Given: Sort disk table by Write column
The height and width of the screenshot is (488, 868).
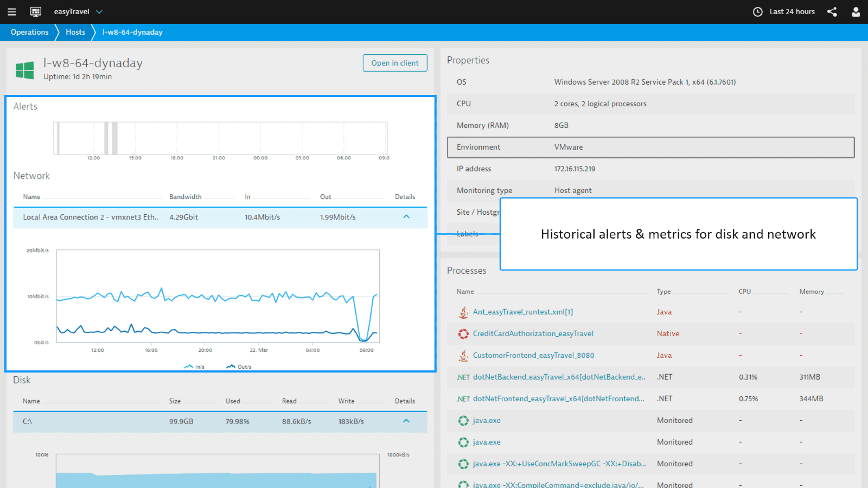Looking at the screenshot, I should (x=346, y=401).
